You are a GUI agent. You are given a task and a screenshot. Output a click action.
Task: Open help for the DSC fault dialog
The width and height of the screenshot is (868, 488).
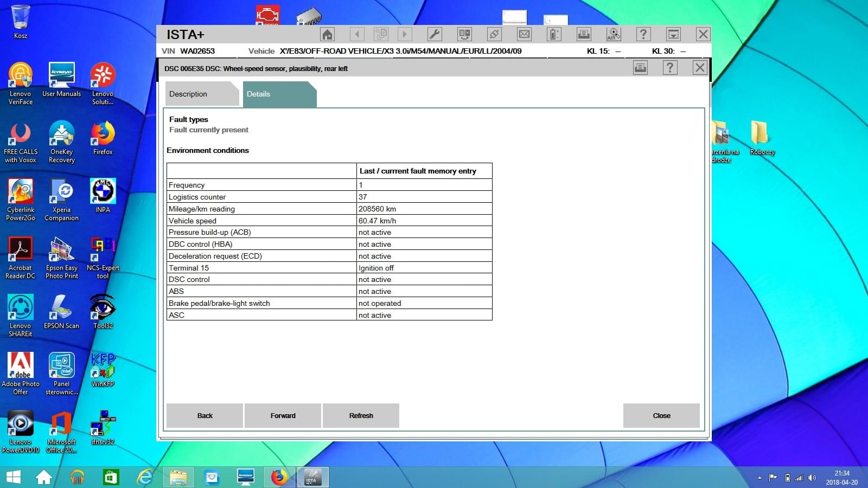click(x=670, y=68)
